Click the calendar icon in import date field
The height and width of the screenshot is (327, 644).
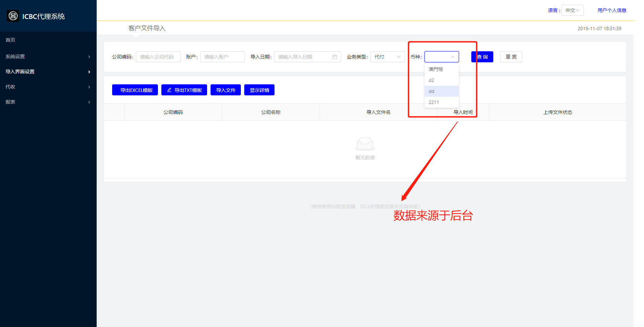(334, 57)
